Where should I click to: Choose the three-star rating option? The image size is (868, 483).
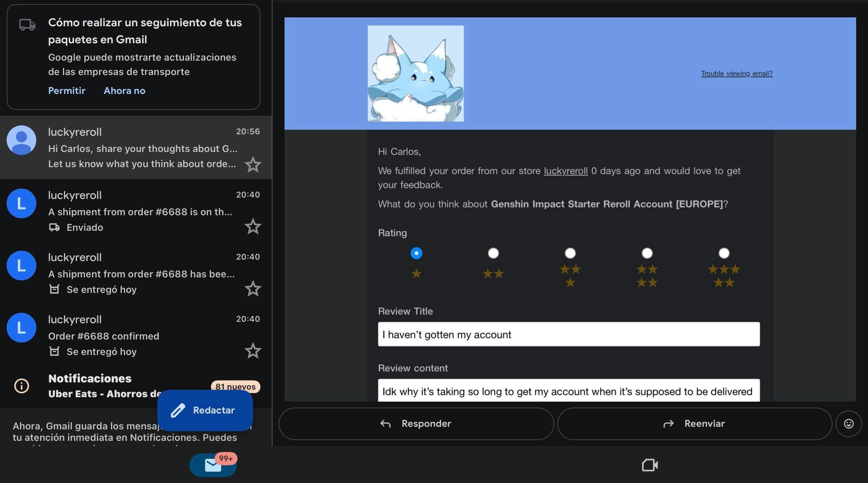pos(570,253)
